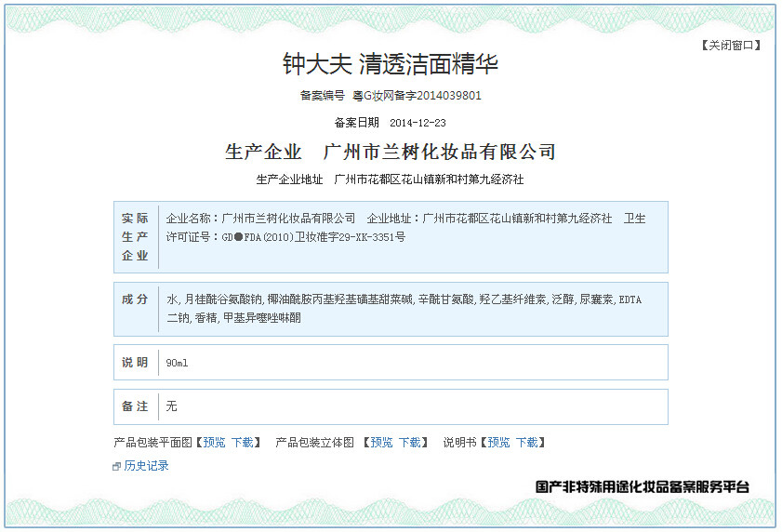Viewport: 782px width, 532px height.
Task: Click the 备案日期 value 2014-12-23
Action: (418, 123)
